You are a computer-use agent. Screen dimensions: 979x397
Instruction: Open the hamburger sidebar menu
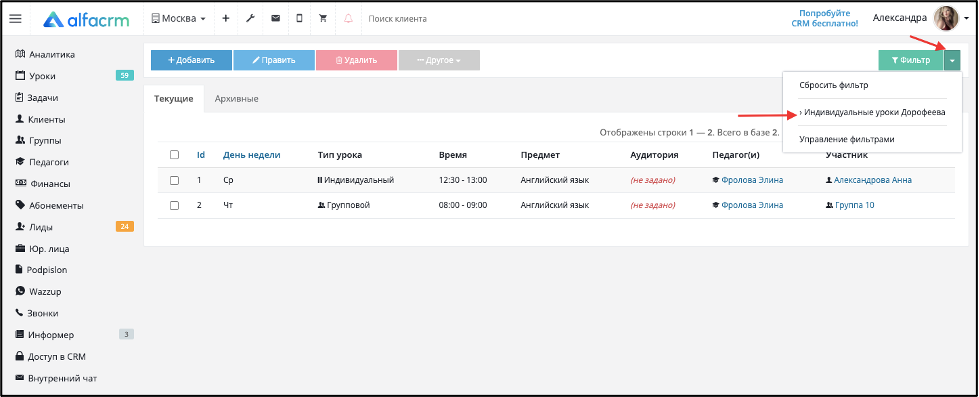(16, 19)
